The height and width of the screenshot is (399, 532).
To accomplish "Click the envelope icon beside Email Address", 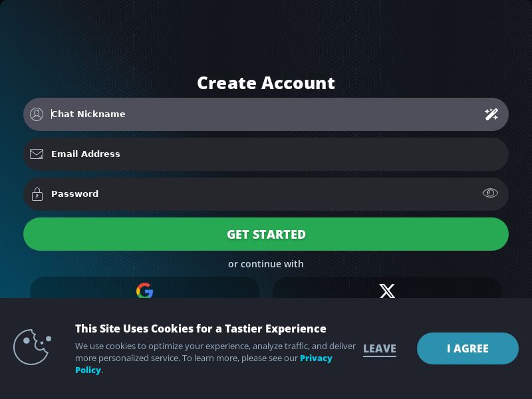I will click(x=37, y=154).
